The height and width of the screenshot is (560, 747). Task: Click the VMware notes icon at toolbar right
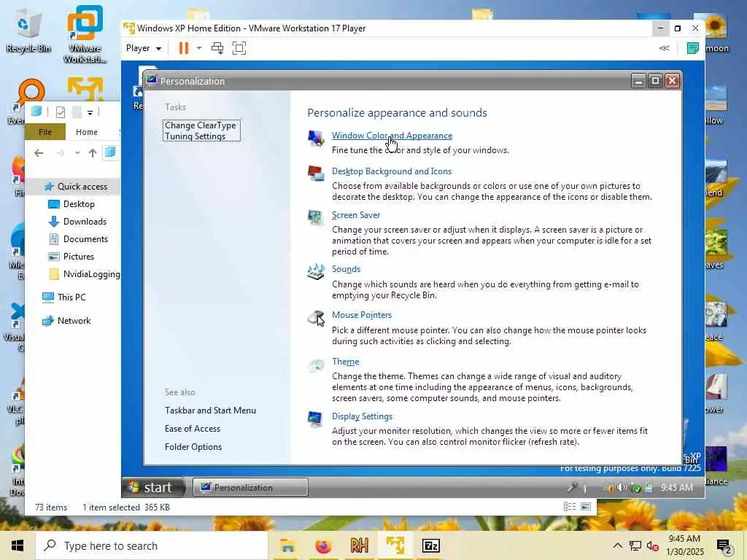click(x=693, y=48)
